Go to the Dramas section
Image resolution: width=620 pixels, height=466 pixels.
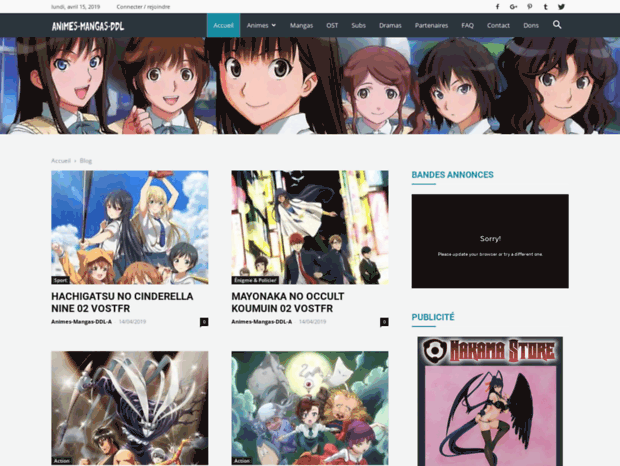click(x=390, y=25)
